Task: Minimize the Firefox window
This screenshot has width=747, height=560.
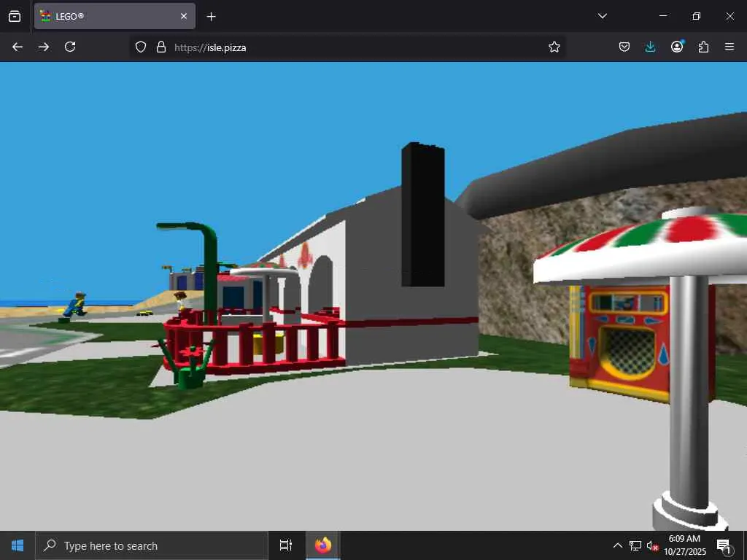Action: (663, 16)
